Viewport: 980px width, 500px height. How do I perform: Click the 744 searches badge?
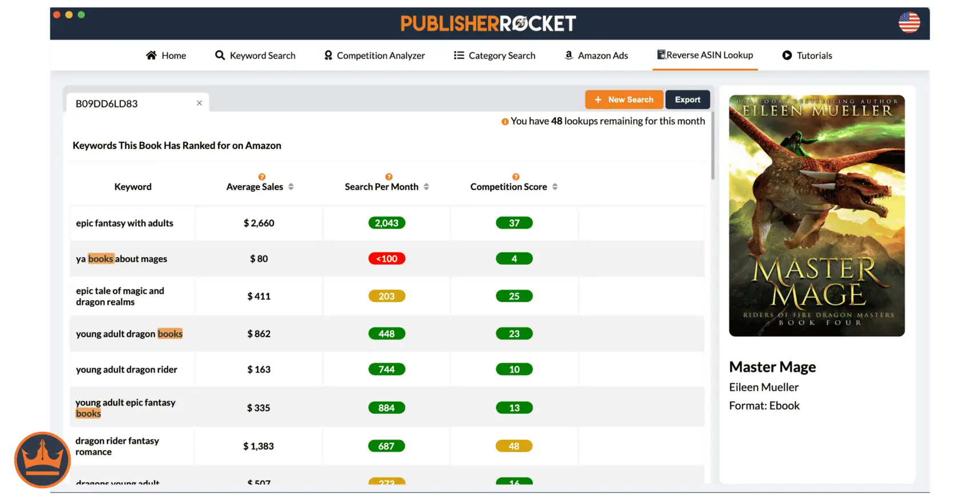(387, 369)
